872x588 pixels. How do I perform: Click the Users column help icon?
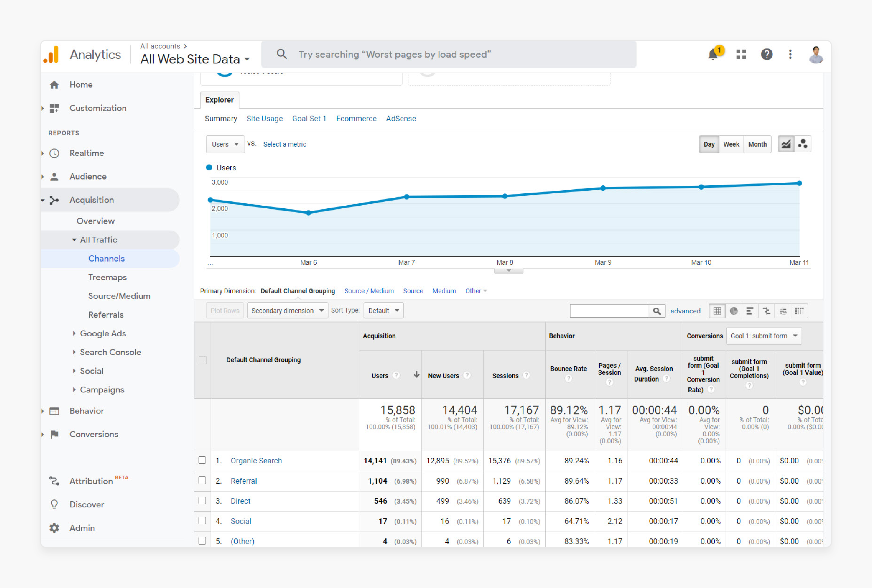(396, 375)
